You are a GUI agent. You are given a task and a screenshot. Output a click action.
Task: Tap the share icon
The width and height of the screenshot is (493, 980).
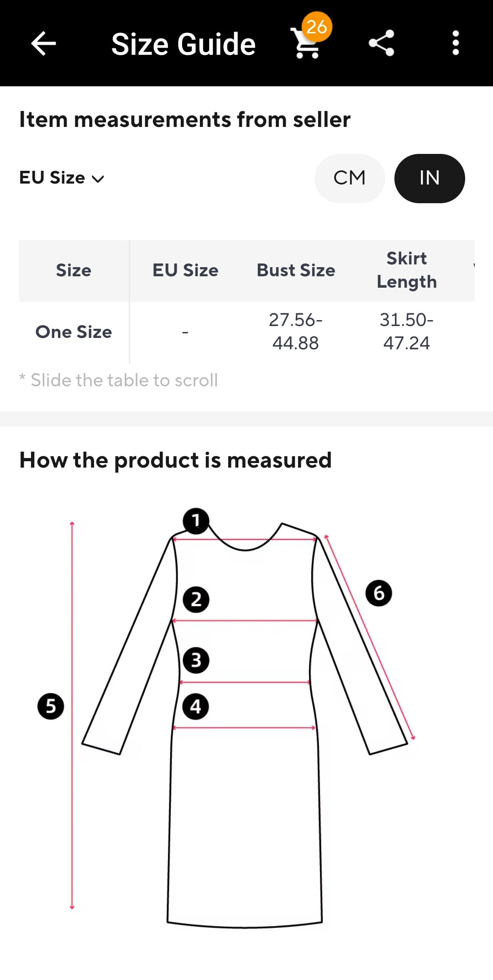pos(381,43)
